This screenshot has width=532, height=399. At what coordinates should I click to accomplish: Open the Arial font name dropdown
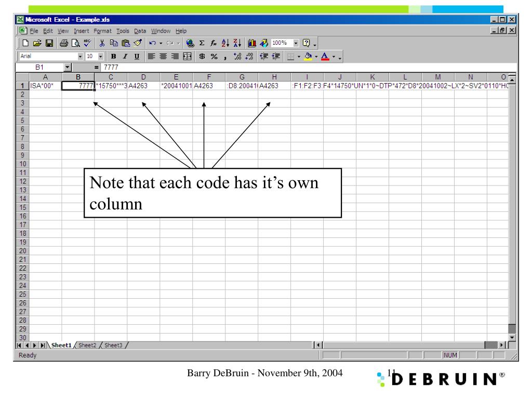[81, 56]
